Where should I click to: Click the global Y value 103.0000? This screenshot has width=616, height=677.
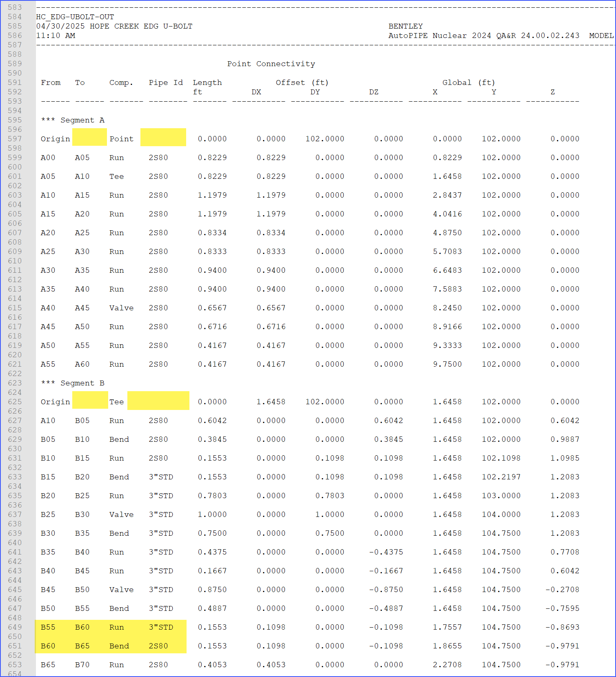pos(501,496)
